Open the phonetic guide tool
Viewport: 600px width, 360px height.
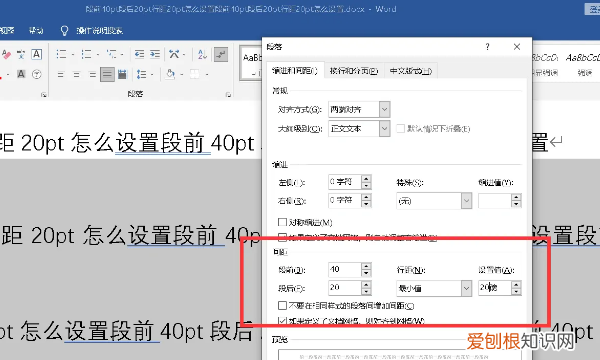tap(21, 54)
